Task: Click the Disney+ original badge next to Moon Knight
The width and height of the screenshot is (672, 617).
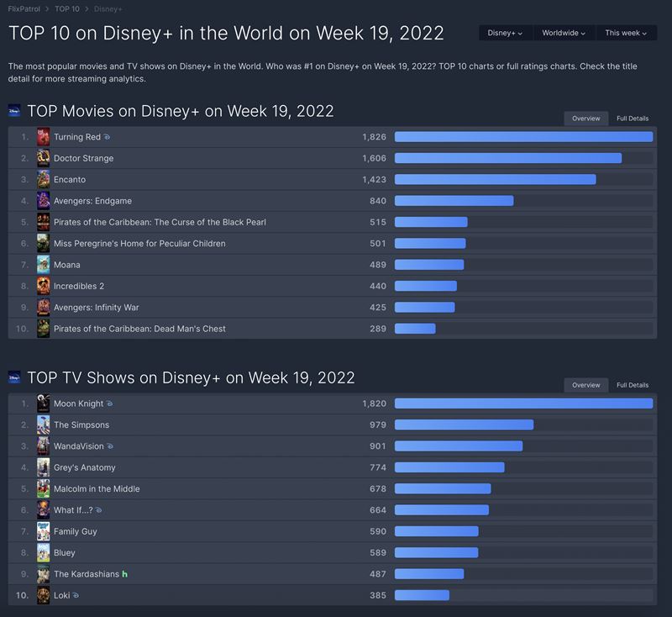Action: click(x=110, y=403)
